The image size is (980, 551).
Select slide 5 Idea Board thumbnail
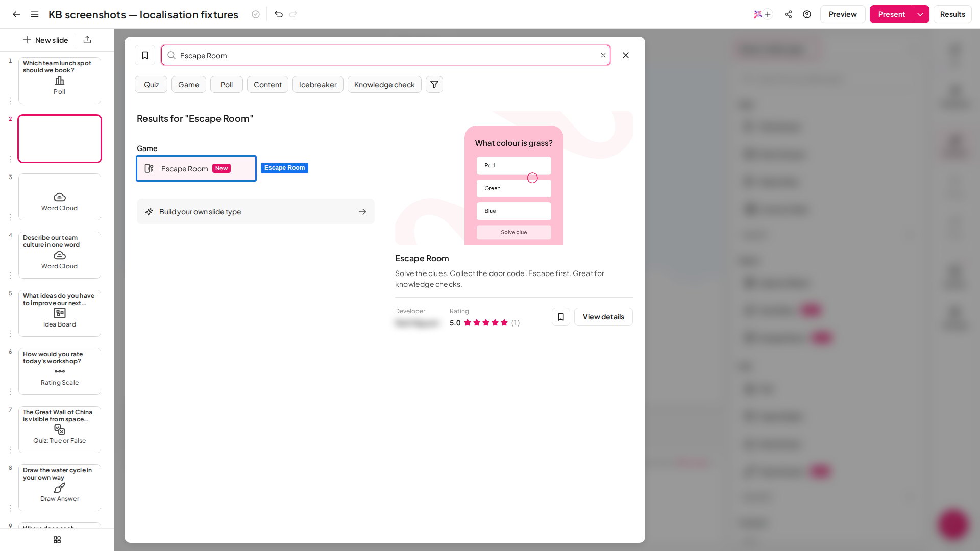tap(60, 313)
